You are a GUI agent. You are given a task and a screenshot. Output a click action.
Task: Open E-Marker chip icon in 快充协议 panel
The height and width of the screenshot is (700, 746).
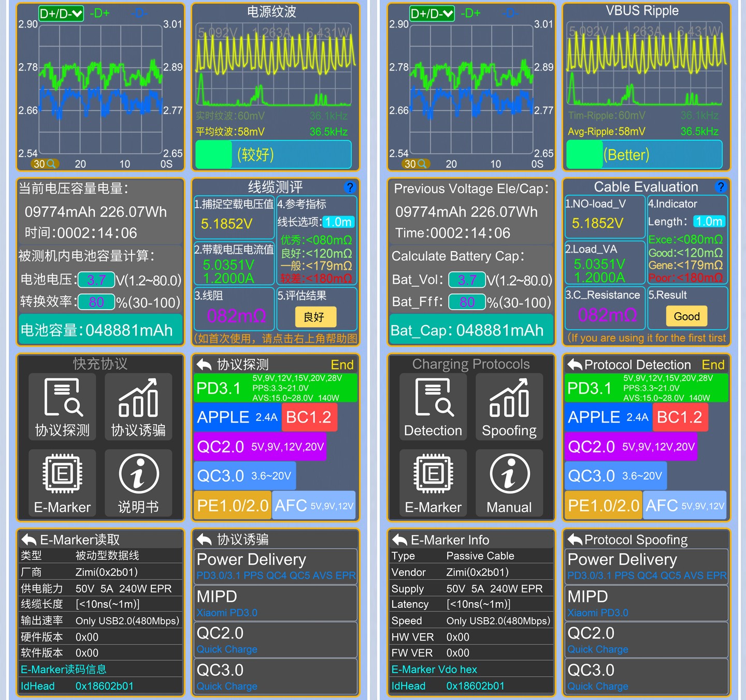coord(63,483)
